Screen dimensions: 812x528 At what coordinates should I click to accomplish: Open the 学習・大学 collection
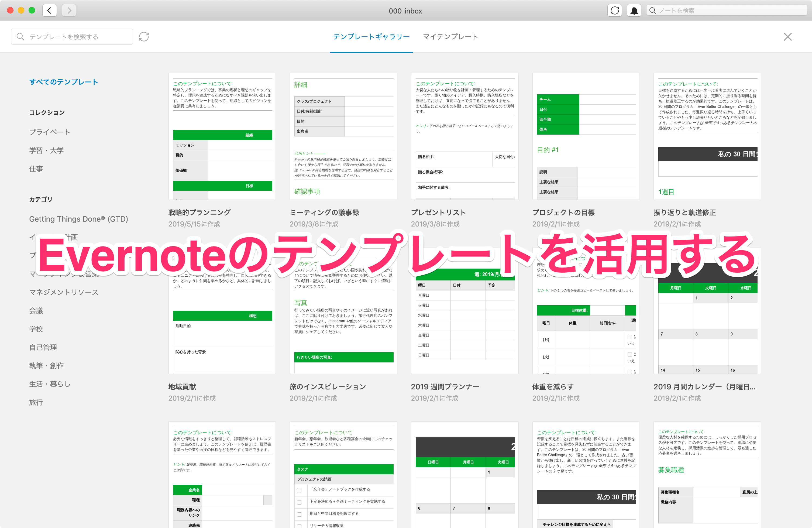[46, 150]
